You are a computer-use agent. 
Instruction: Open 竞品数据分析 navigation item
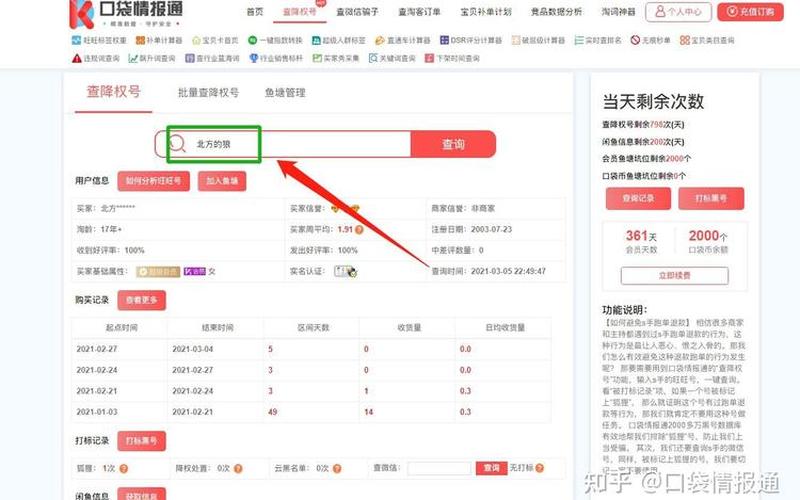(556, 12)
